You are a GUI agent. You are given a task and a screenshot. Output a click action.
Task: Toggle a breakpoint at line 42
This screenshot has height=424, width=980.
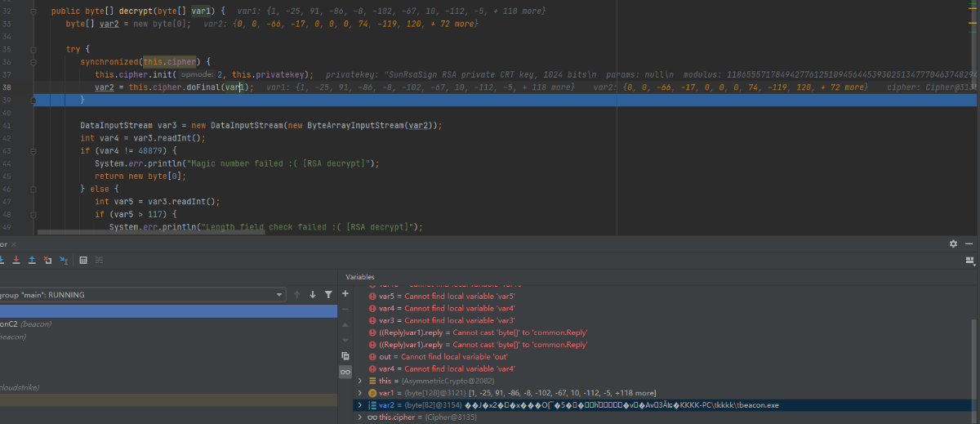coord(21,138)
